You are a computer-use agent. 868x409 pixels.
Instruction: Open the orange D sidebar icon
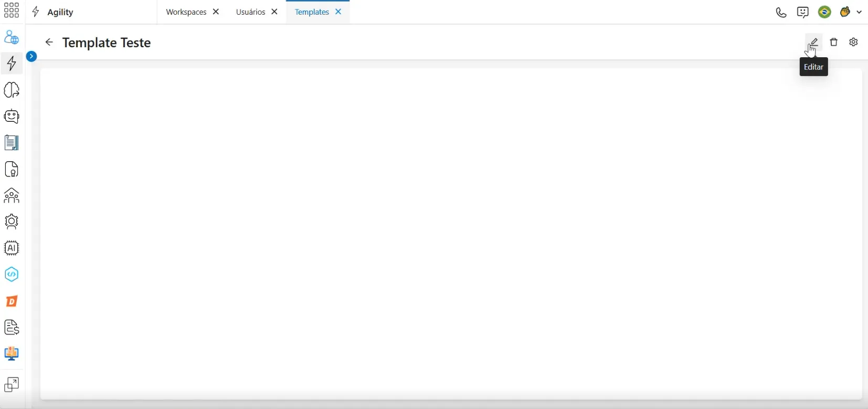coord(12,301)
